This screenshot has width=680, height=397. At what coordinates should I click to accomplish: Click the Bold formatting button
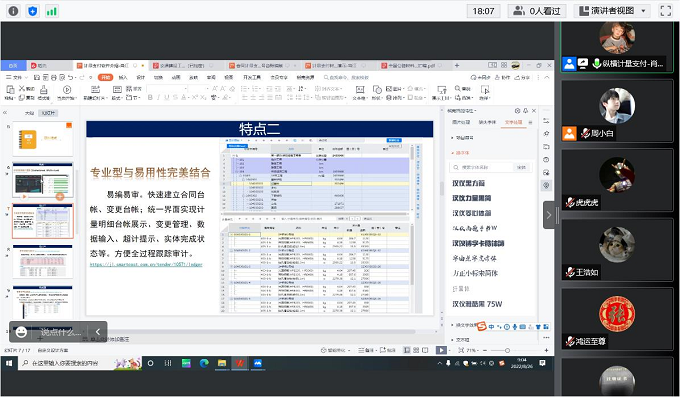[x=150, y=98]
